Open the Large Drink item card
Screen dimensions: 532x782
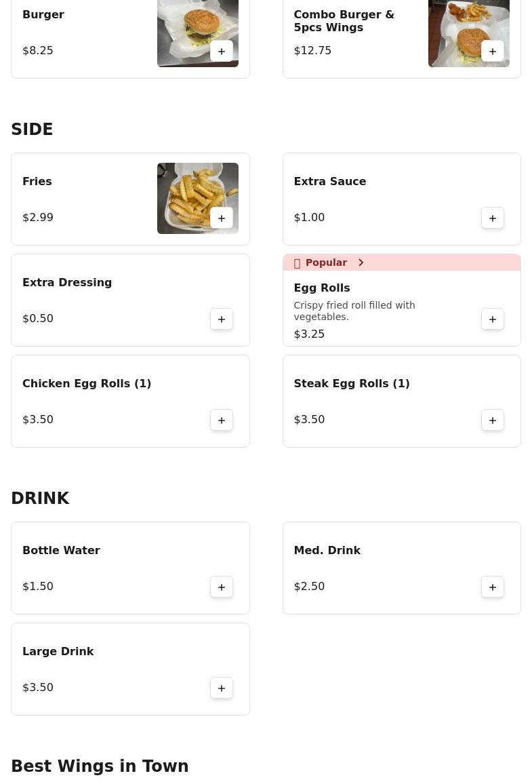pos(131,669)
